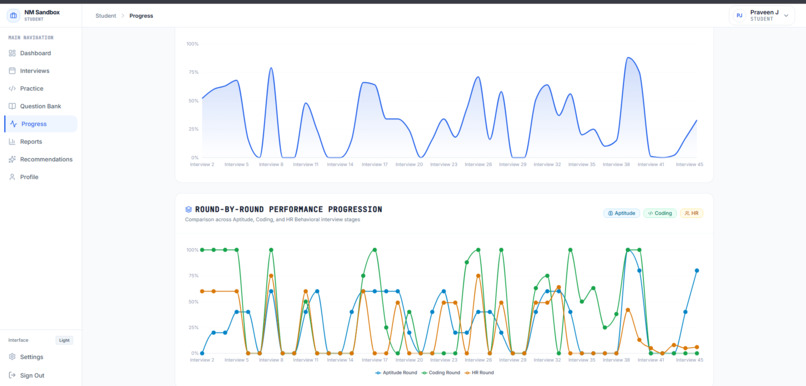This screenshot has width=806, height=386.
Task: Toggle the Coding series chip
Action: click(x=660, y=213)
